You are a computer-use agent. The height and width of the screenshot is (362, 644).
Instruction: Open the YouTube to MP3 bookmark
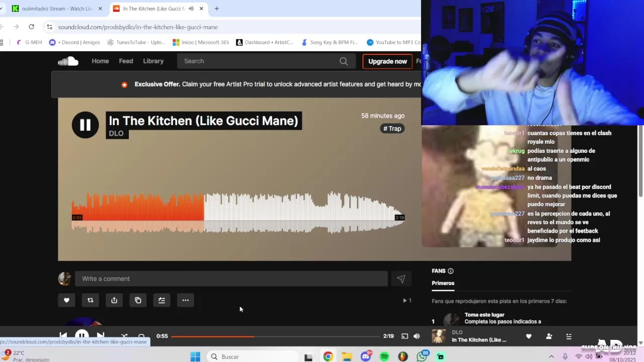click(x=393, y=42)
